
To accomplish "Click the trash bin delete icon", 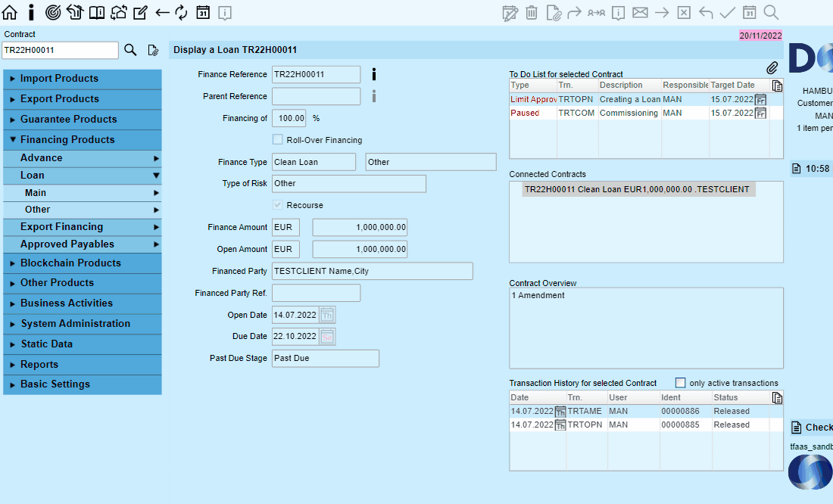I will pyautogui.click(x=532, y=12).
